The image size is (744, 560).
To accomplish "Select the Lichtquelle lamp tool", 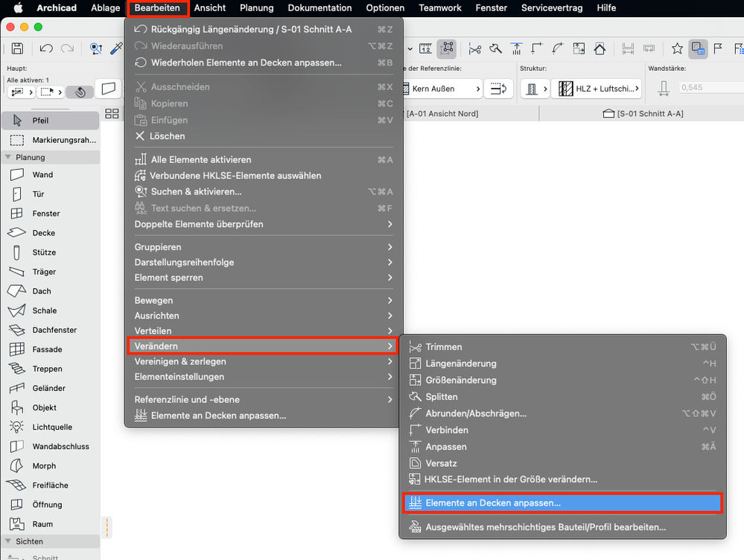I will tap(51, 427).
